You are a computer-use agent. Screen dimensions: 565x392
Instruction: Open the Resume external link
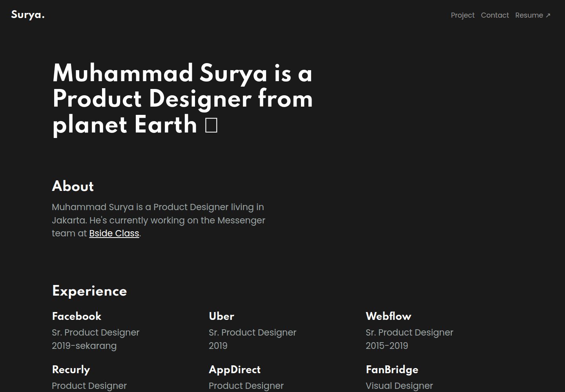point(533,15)
